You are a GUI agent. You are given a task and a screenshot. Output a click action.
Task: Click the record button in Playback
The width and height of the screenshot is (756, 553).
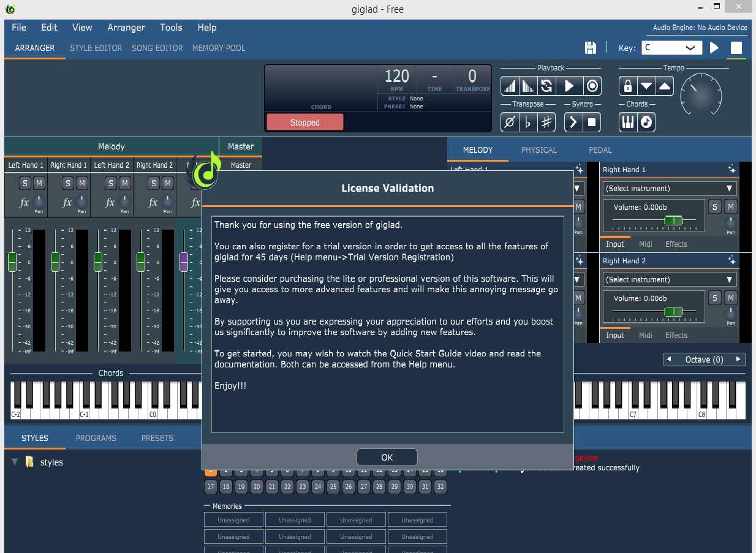(592, 86)
